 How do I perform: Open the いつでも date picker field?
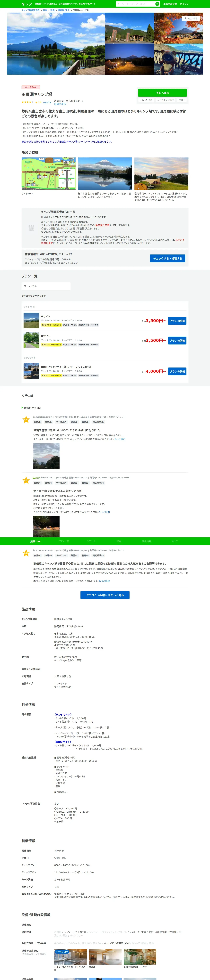click(x=46, y=286)
